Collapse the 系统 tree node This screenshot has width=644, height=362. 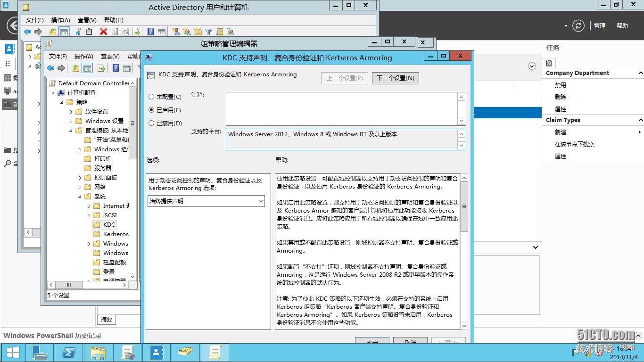pos(80,197)
